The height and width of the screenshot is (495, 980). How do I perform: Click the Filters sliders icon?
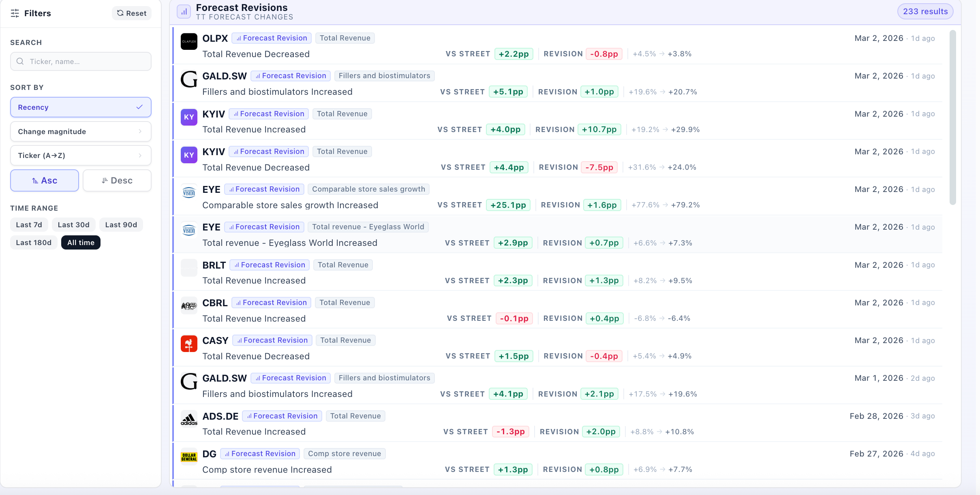(x=15, y=13)
